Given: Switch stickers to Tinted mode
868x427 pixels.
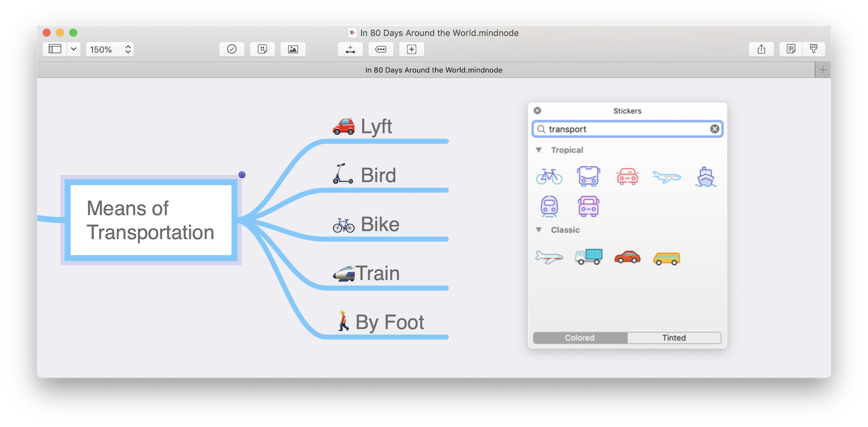Looking at the screenshot, I should click(x=674, y=338).
